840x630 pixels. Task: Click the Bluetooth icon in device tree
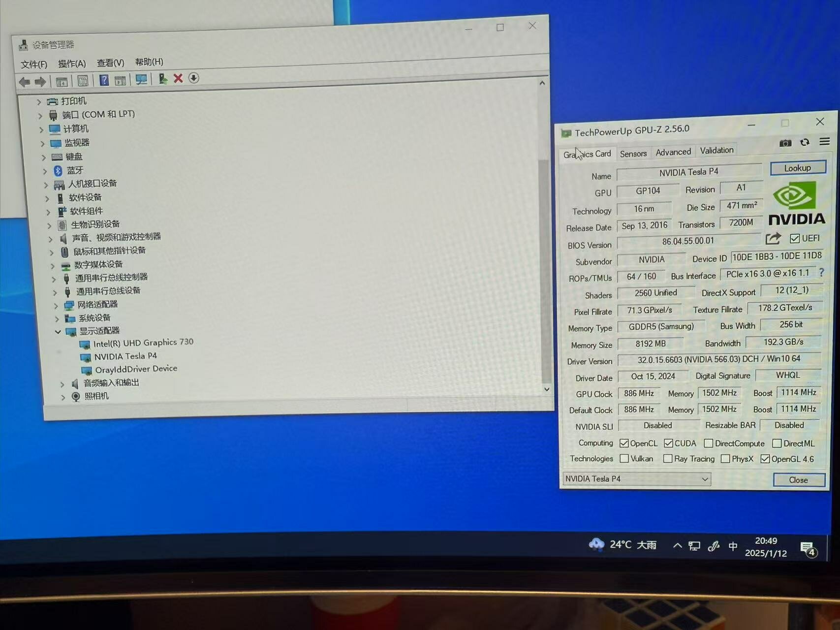[58, 171]
